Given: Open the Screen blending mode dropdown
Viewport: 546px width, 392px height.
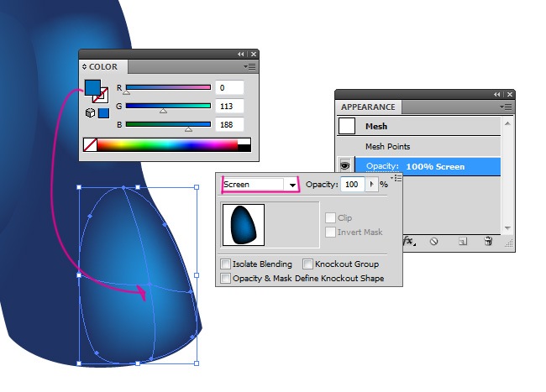Looking at the screenshot, I should coord(292,185).
